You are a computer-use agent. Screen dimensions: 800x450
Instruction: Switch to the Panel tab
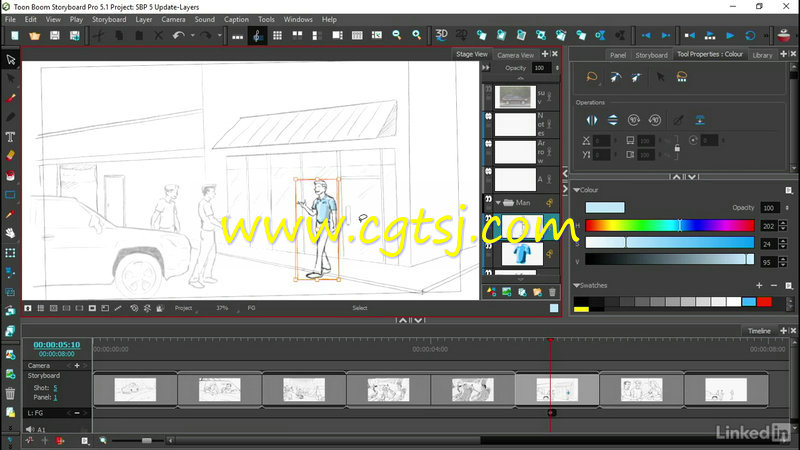618,55
